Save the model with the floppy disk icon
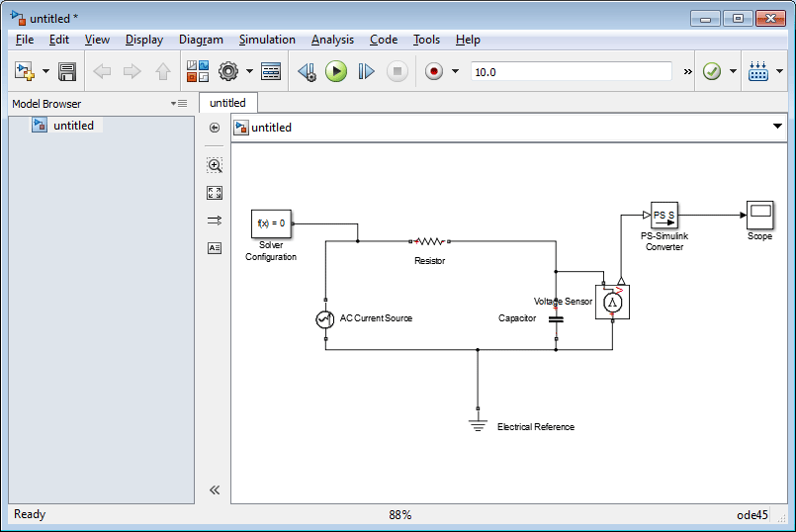 point(67,71)
